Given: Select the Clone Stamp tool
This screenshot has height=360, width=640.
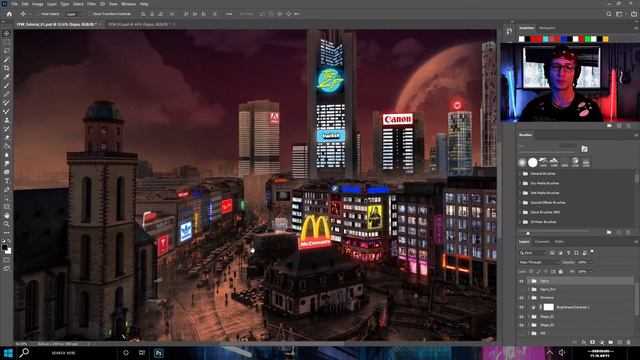Looking at the screenshot, I should [7, 120].
